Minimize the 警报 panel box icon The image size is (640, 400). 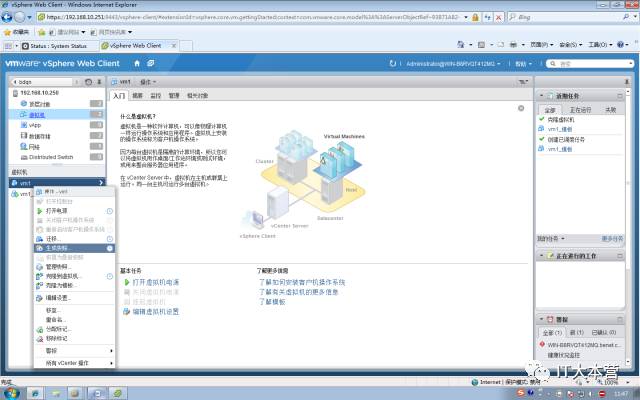tap(620, 319)
